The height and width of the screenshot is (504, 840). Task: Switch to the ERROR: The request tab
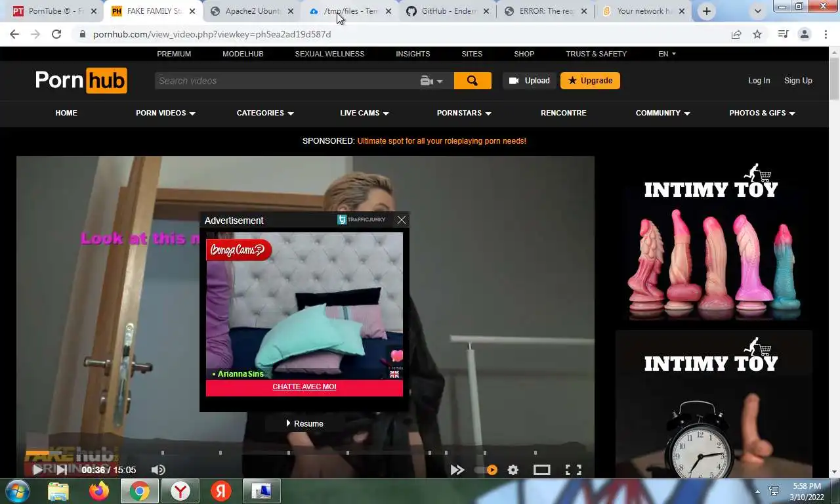(x=546, y=11)
